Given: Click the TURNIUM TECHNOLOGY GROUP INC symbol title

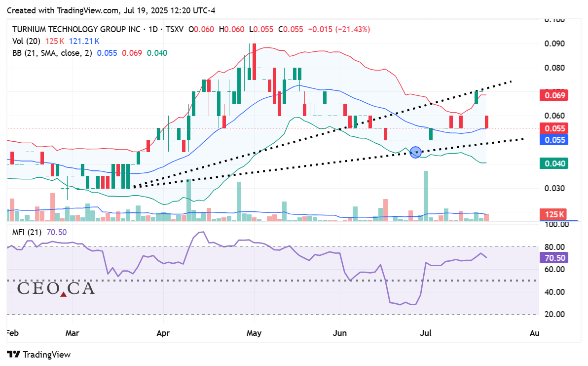Looking at the screenshot, I should tap(76, 29).
